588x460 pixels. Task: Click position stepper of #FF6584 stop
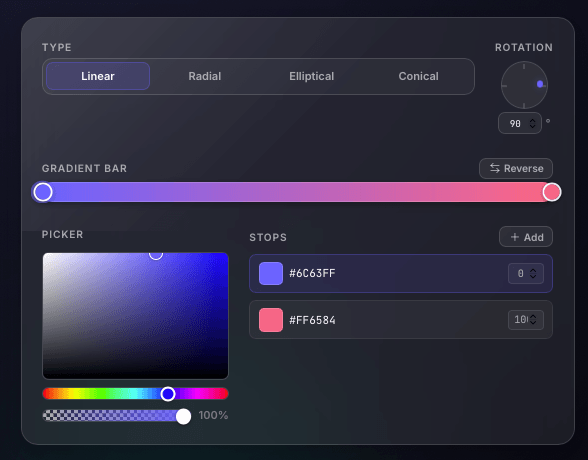(533, 320)
